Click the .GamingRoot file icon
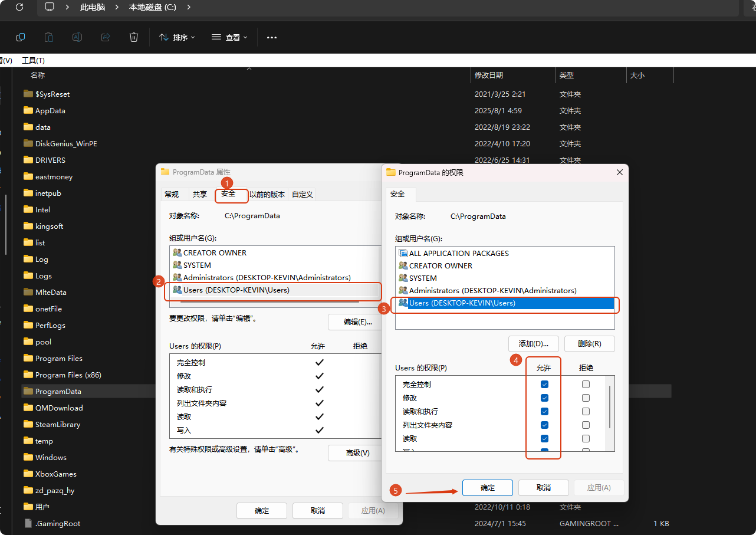Image resolution: width=756 pixels, height=535 pixels. click(x=28, y=523)
